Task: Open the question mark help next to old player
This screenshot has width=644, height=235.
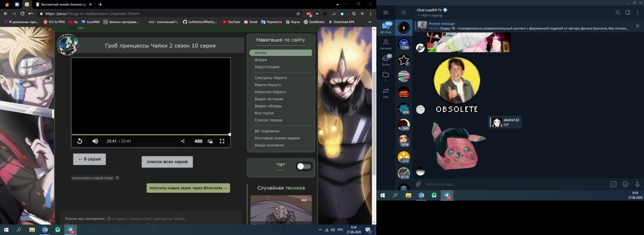Action: click(x=117, y=178)
